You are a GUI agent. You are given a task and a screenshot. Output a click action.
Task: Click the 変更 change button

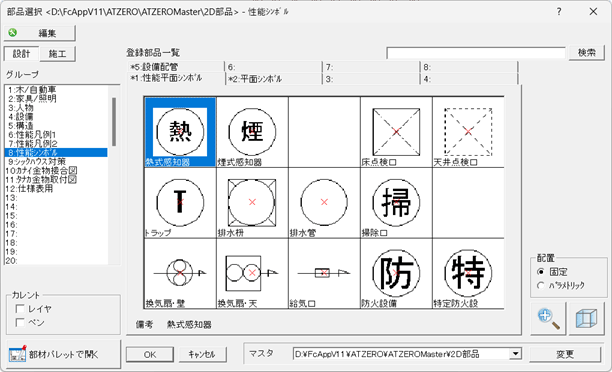pyautogui.click(x=565, y=354)
